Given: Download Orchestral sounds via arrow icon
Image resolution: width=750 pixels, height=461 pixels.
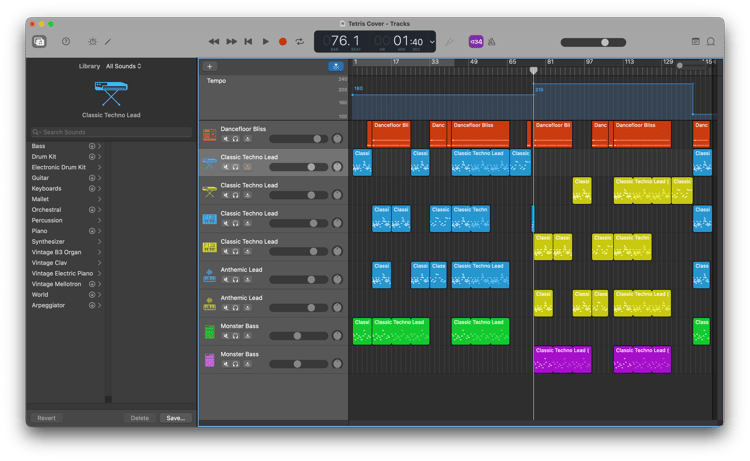Looking at the screenshot, I should 92,210.
